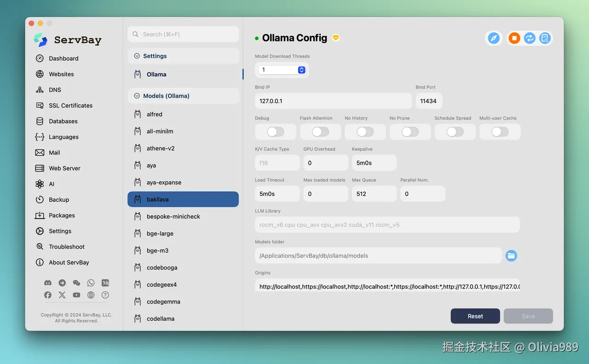The height and width of the screenshot is (364, 589).
Task: Open About ServBay
Action: 69,262
